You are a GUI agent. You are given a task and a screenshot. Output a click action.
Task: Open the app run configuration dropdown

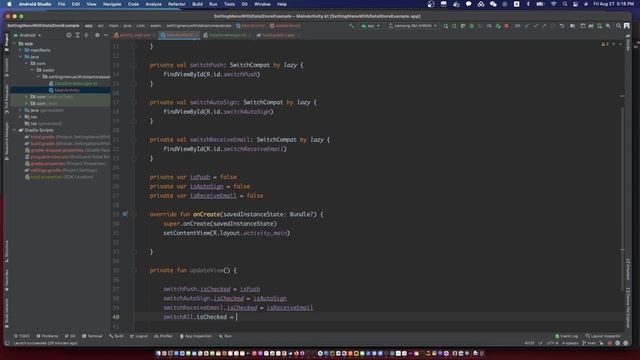pyautogui.click(x=371, y=26)
